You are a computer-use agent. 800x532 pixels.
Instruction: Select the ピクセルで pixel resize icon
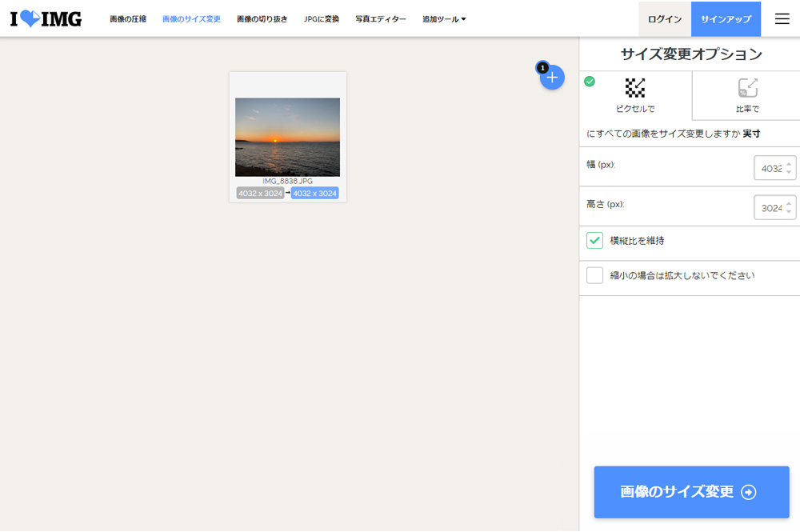(x=635, y=88)
